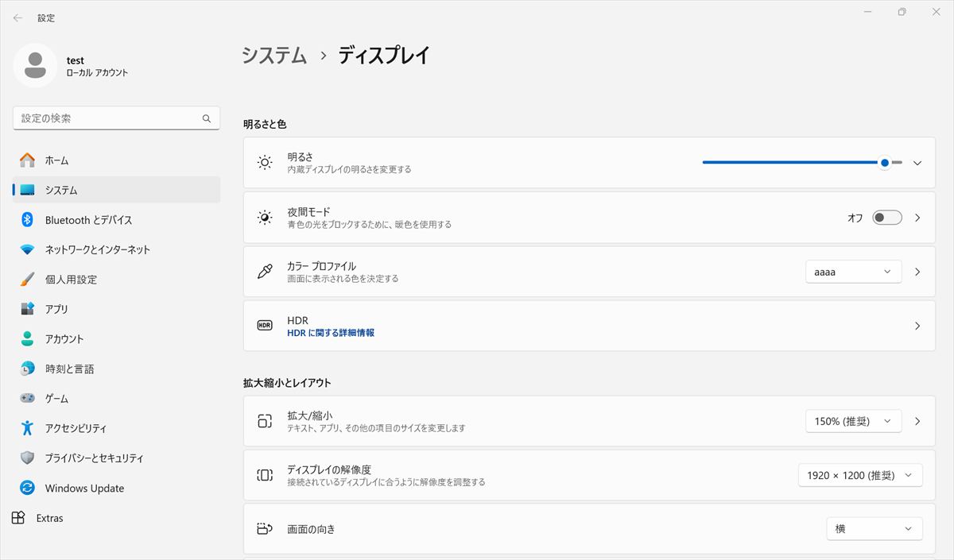Click the ディスプレイの解像度 icon
The image size is (954, 560).
(265, 475)
